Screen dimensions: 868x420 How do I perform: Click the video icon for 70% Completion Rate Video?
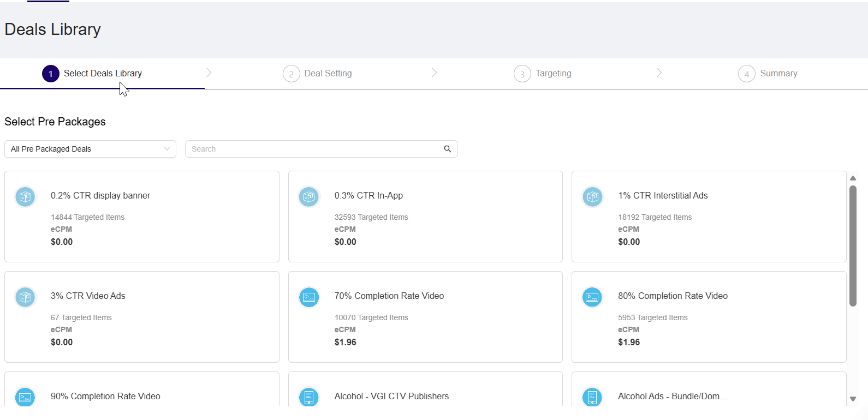(x=309, y=297)
